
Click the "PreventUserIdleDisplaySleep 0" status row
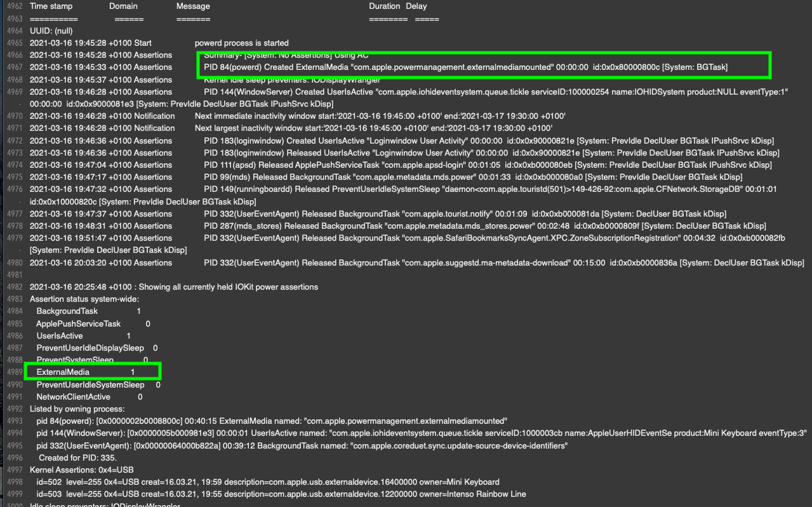[97, 348]
